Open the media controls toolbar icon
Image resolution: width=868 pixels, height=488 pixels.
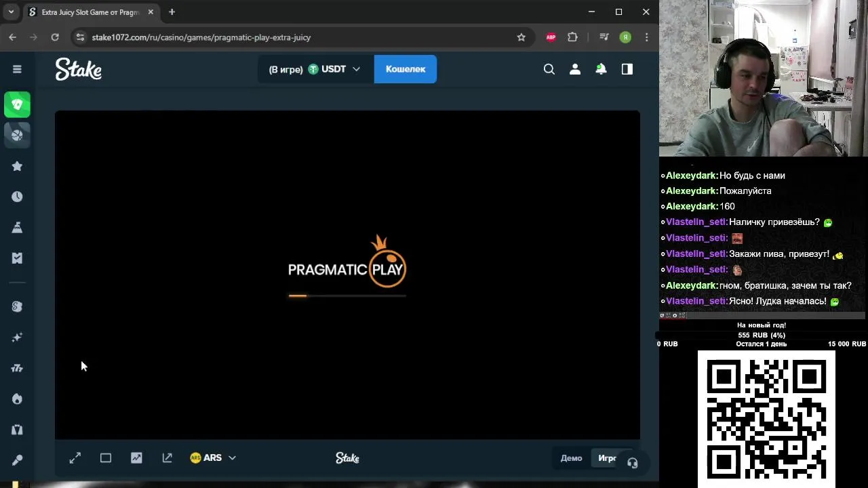[604, 37]
